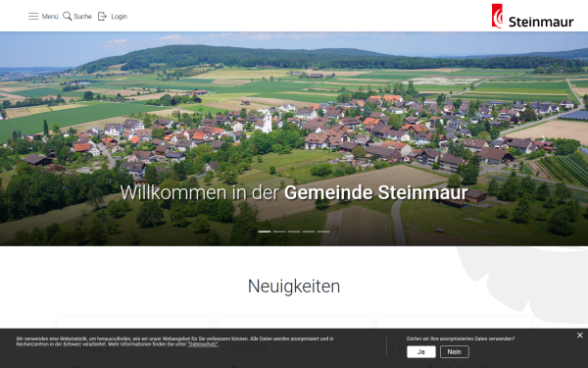Click the Neuigkeiten heading
The width and height of the screenshot is (588, 368).
pyautogui.click(x=294, y=287)
